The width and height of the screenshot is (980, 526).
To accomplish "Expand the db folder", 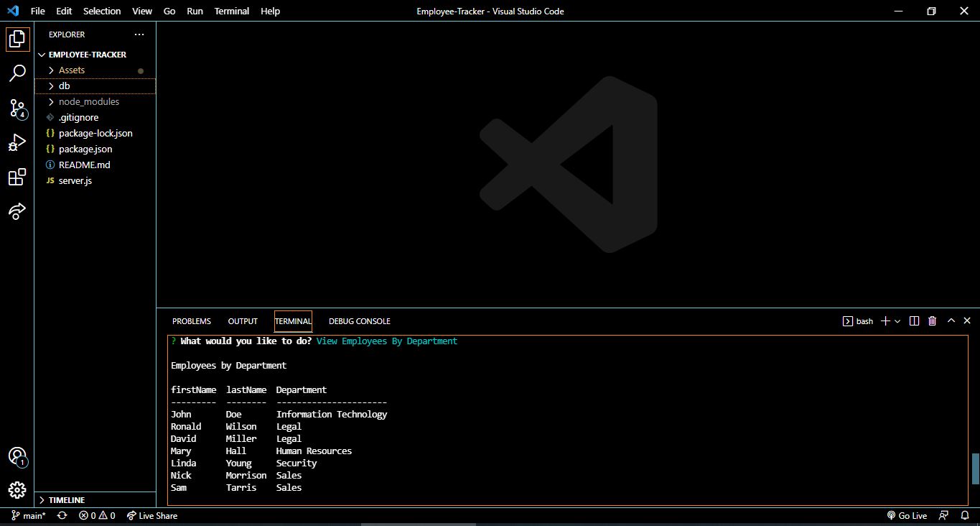I will click(x=95, y=86).
